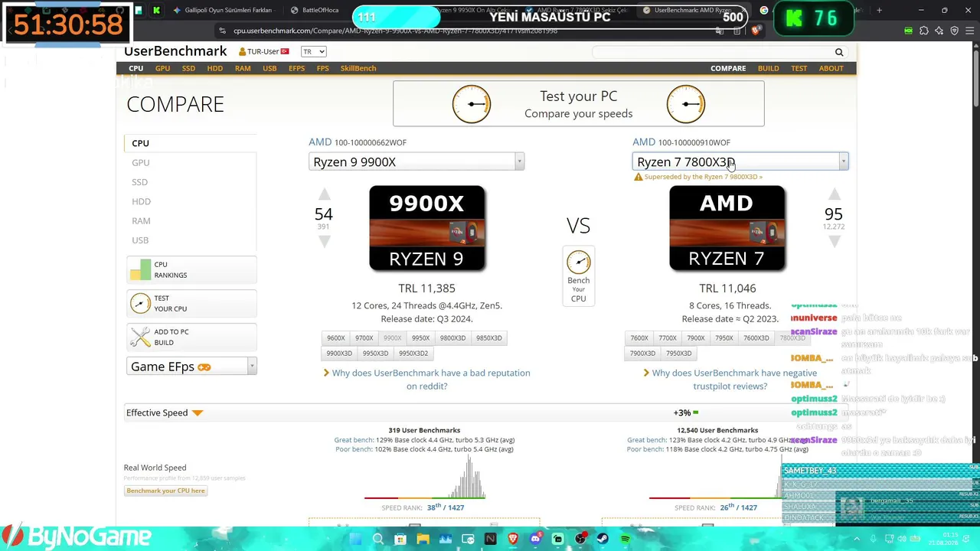This screenshot has width=980, height=551.
Task: Click the 9800X3D chip button under Ryzen 9
Action: (x=452, y=337)
